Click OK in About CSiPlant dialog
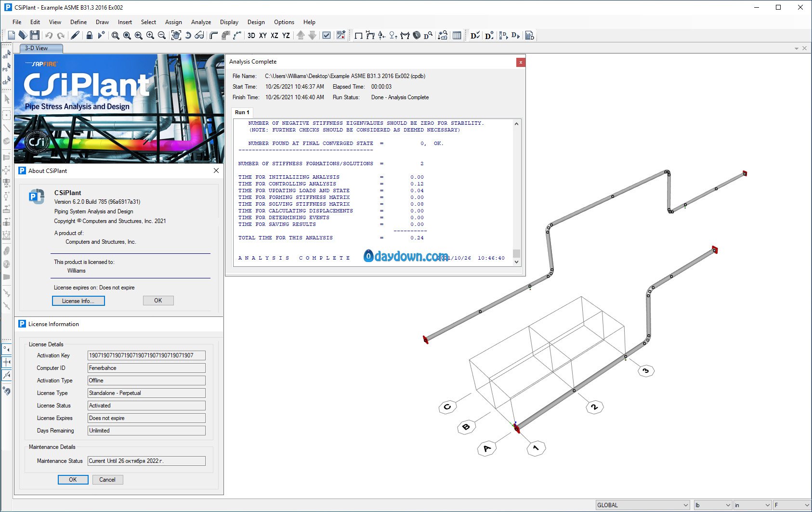The height and width of the screenshot is (512, 812). [x=158, y=301]
